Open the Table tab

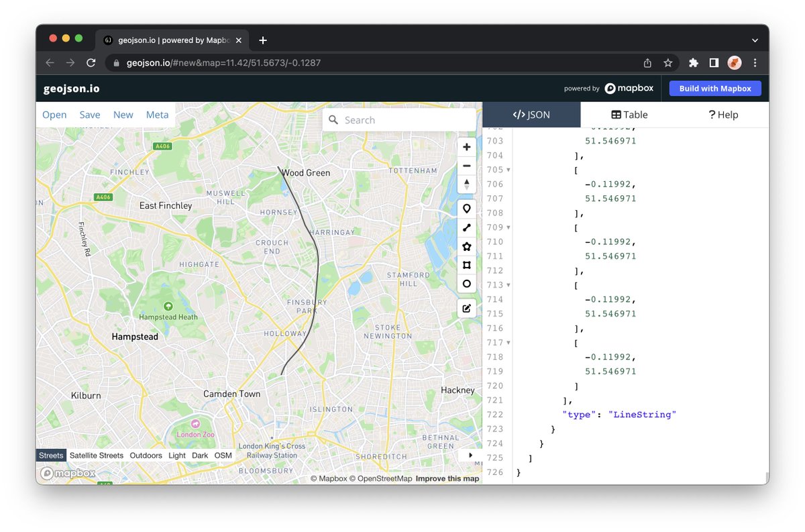pos(629,115)
